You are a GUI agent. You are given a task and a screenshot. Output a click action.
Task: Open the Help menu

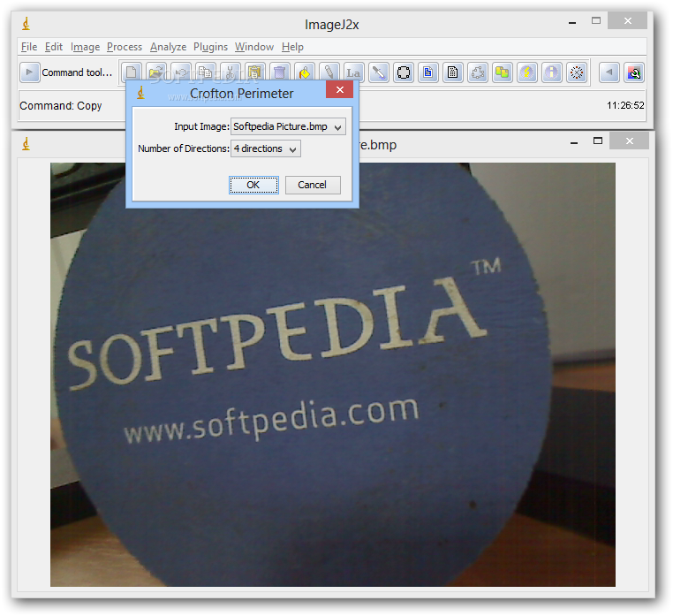click(x=292, y=46)
